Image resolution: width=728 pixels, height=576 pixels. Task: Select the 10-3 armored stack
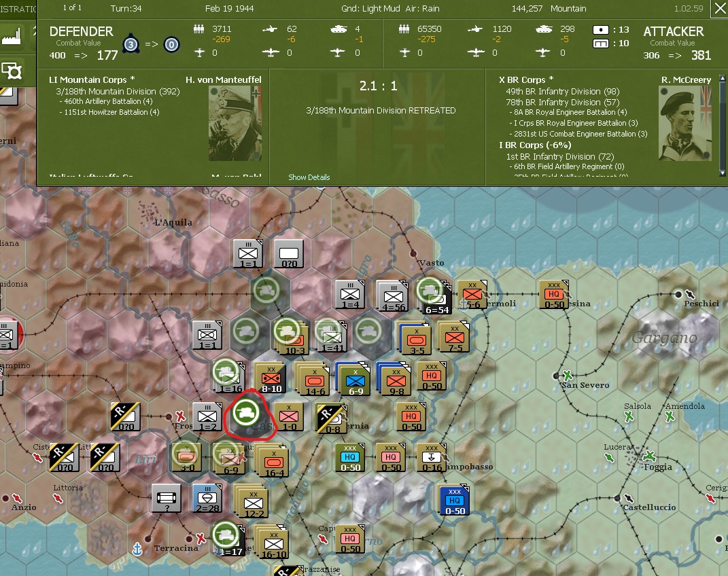click(x=295, y=340)
